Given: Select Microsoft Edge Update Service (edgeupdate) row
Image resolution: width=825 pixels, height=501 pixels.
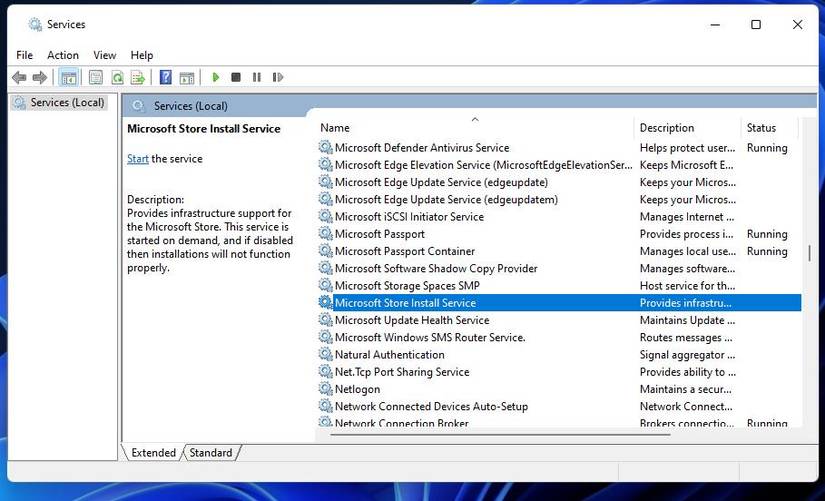Looking at the screenshot, I should point(559,182).
